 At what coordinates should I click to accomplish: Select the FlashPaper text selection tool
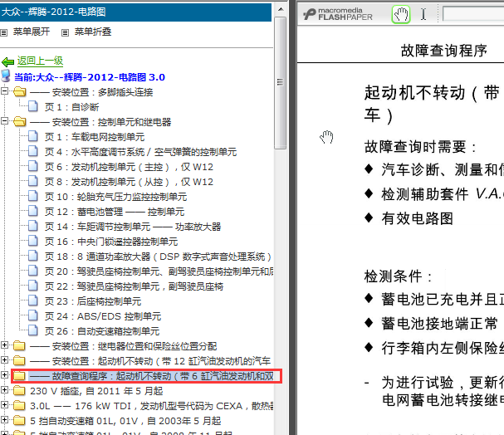pyautogui.click(x=423, y=14)
